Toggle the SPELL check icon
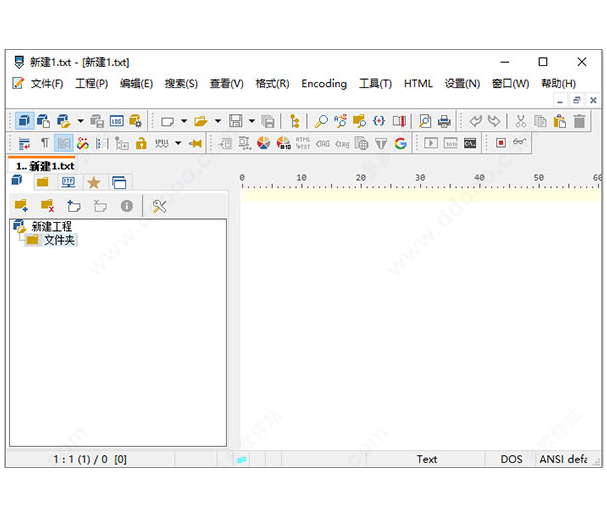The height and width of the screenshot is (513, 607). 161,144
